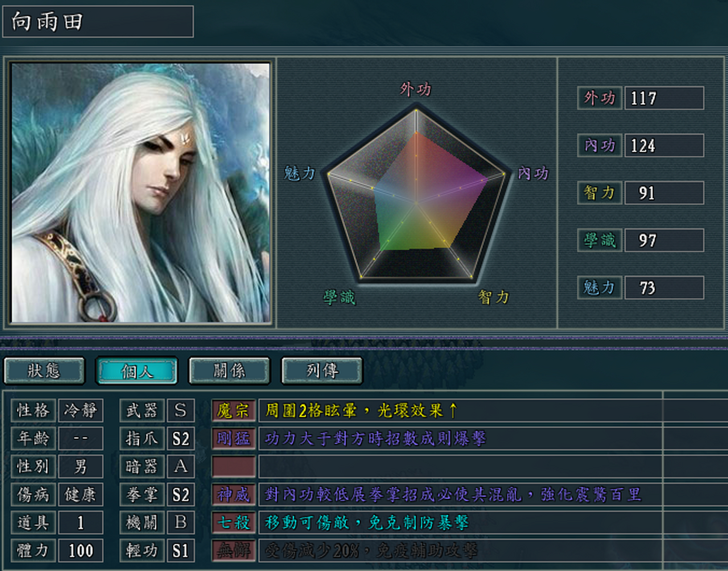Viewport: 728px width, 571px height.
Task: Show the 列傳 tab
Action: click(x=322, y=370)
